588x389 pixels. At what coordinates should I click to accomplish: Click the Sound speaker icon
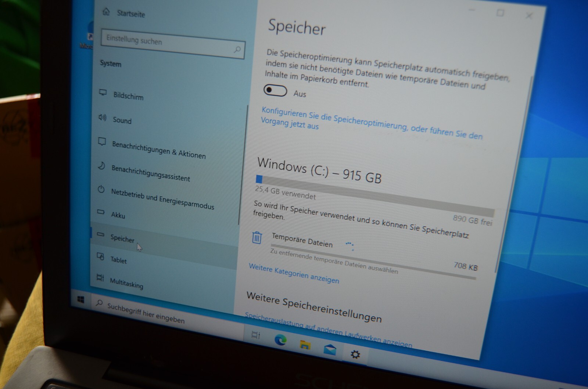[x=102, y=117]
